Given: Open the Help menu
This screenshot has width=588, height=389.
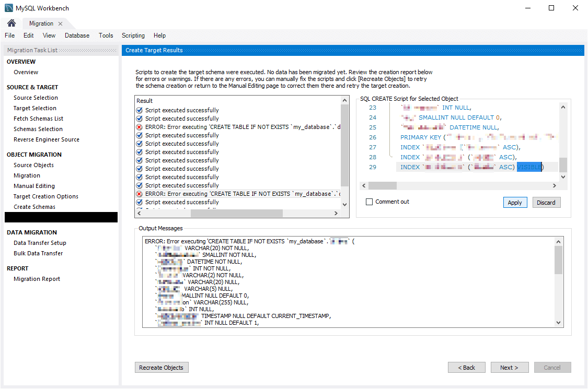Looking at the screenshot, I should pyautogui.click(x=159, y=35).
